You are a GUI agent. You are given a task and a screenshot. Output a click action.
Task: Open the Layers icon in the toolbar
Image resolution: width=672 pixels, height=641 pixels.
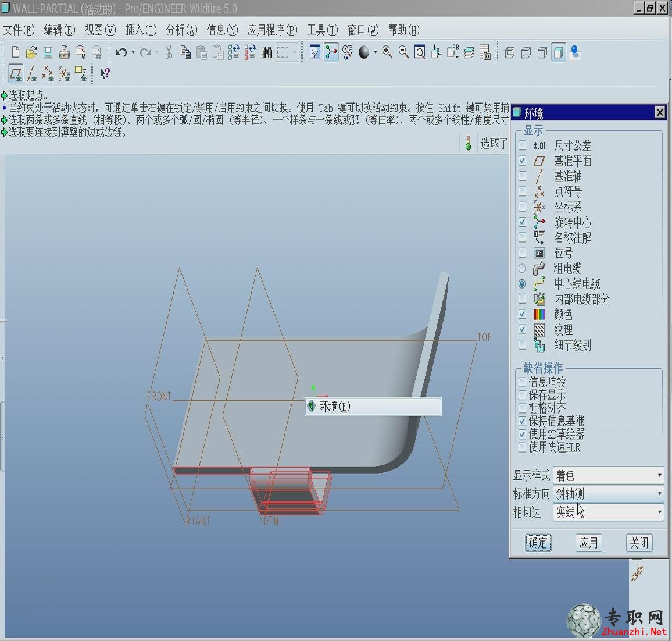[469, 52]
